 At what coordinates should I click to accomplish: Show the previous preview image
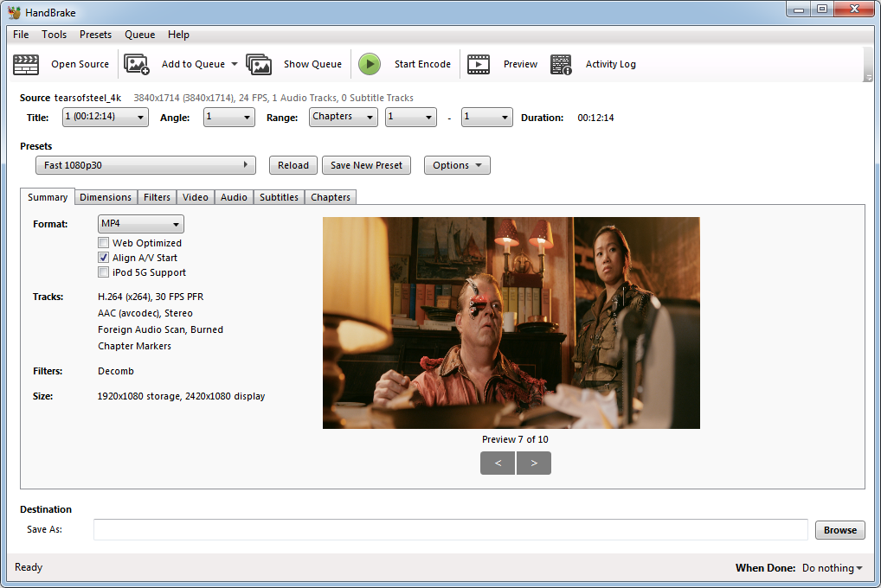click(498, 463)
